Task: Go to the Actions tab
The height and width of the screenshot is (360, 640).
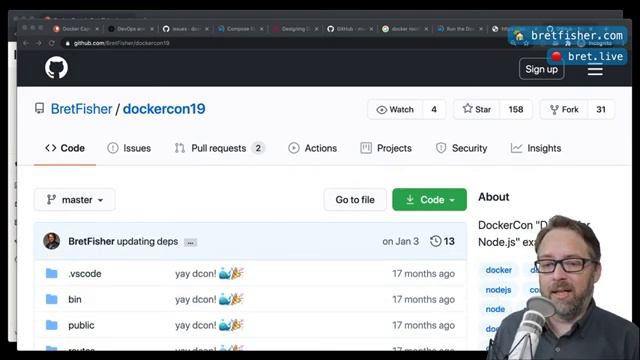Action: pos(313,148)
